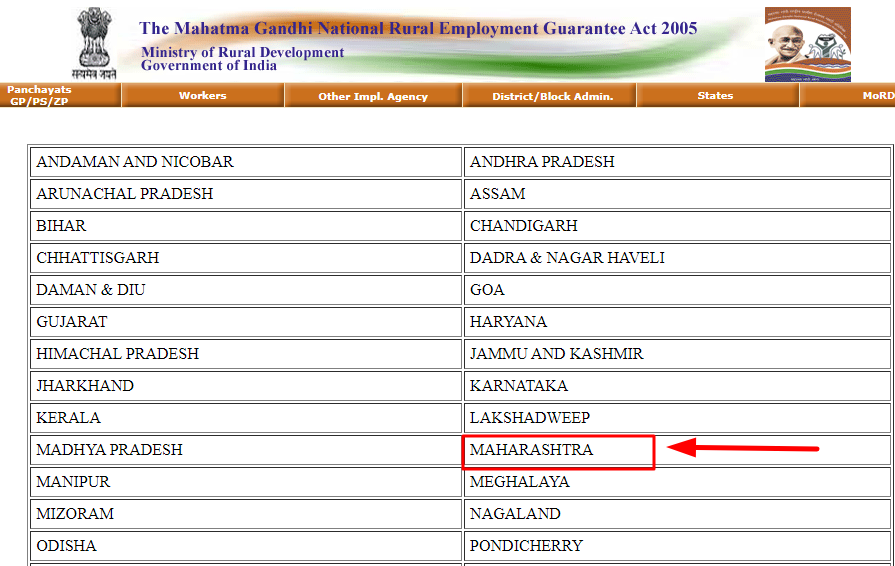Open the GOA state link
This screenshot has width=895, height=566.
pos(487,290)
